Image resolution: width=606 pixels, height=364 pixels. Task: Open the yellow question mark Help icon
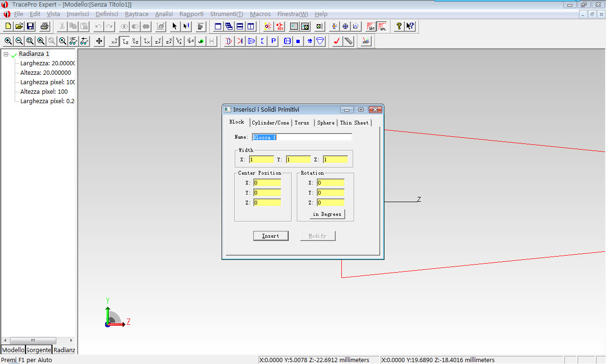pos(399,26)
